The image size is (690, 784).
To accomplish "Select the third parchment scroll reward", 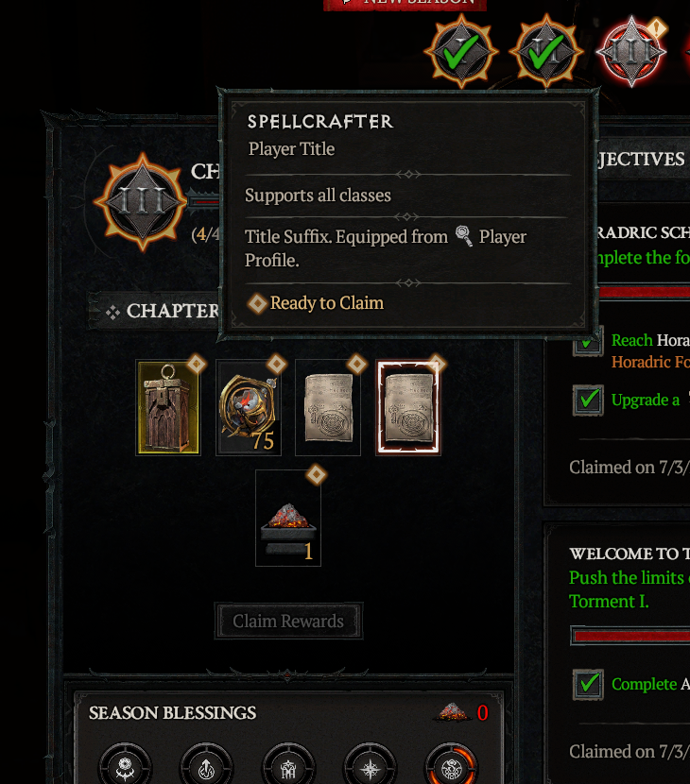I will [328, 408].
